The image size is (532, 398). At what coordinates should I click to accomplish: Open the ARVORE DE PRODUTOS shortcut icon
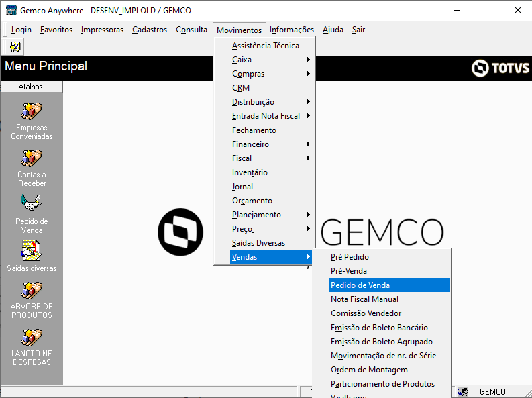[32, 291]
